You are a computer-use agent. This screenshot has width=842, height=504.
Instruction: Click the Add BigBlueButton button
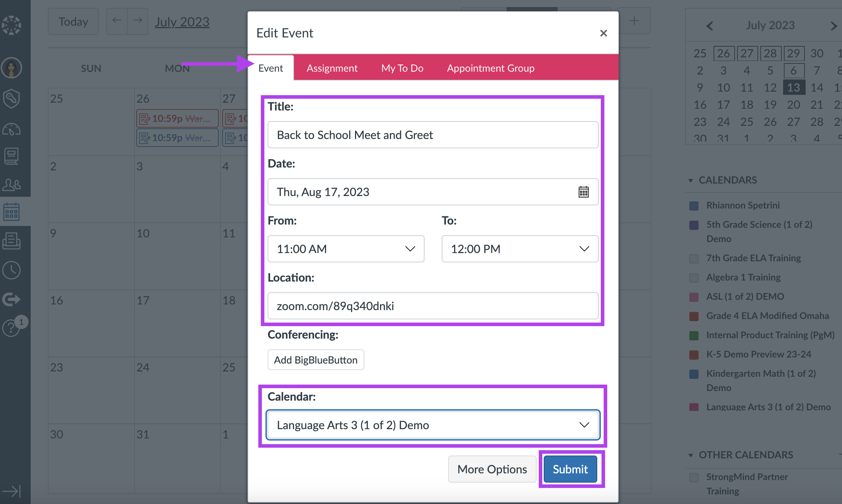[316, 360]
